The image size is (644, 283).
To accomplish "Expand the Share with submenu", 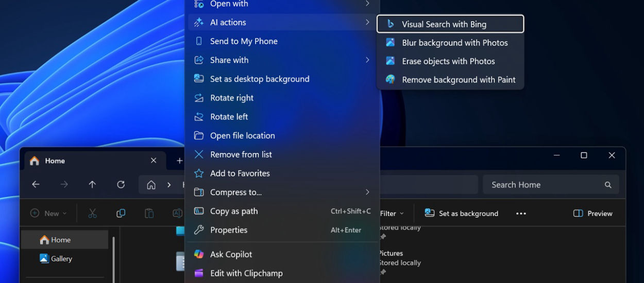I will pyautogui.click(x=282, y=60).
